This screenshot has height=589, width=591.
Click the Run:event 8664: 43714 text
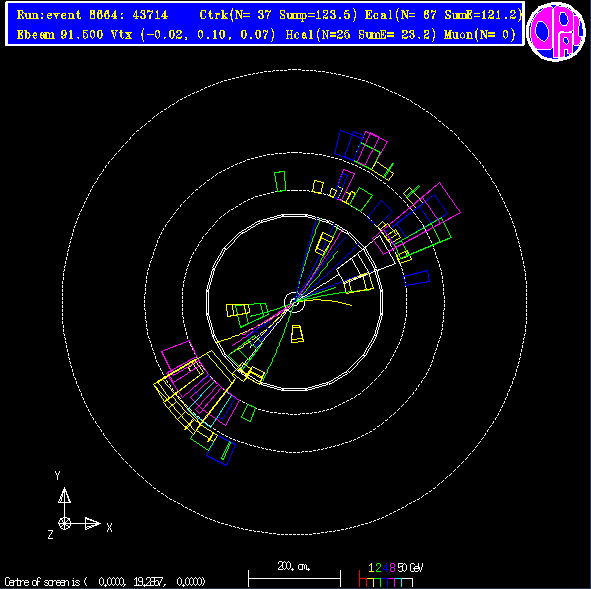pos(92,15)
